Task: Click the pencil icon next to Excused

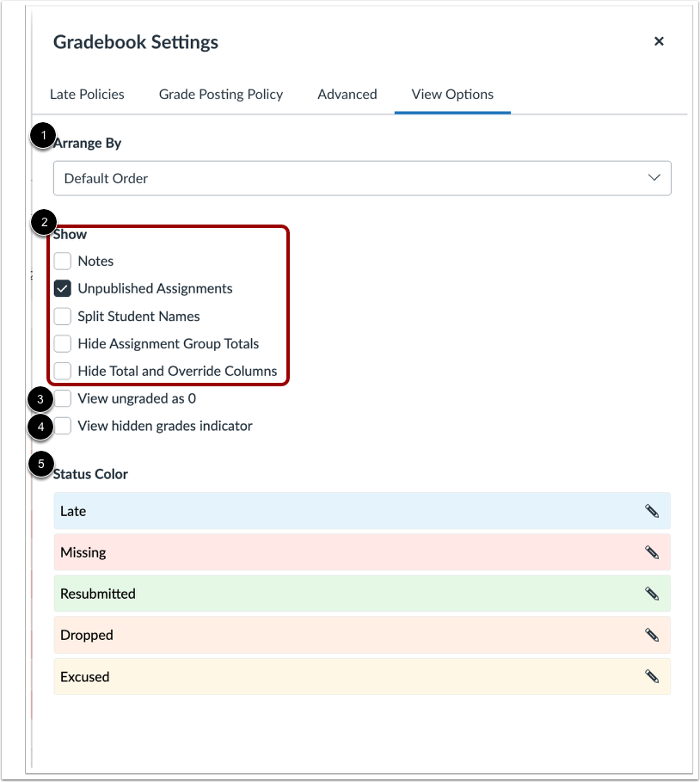Action: (x=651, y=676)
